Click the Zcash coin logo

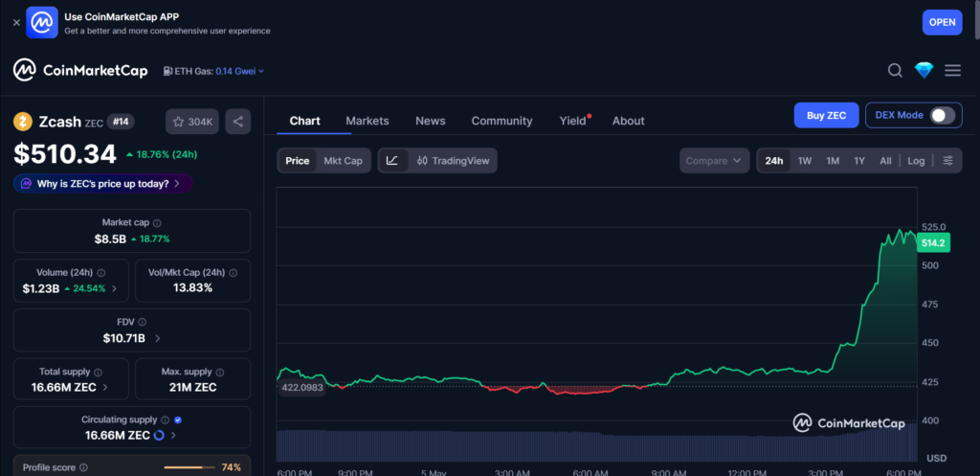coord(23,122)
